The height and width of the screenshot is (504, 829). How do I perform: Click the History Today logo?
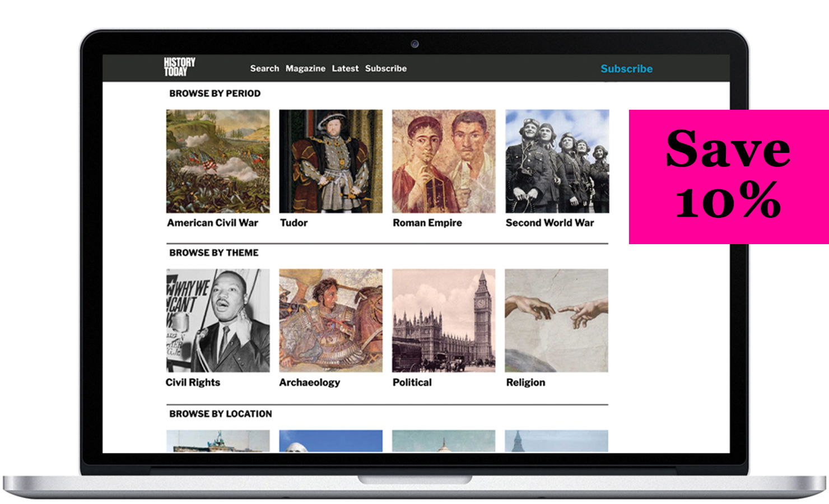[179, 67]
